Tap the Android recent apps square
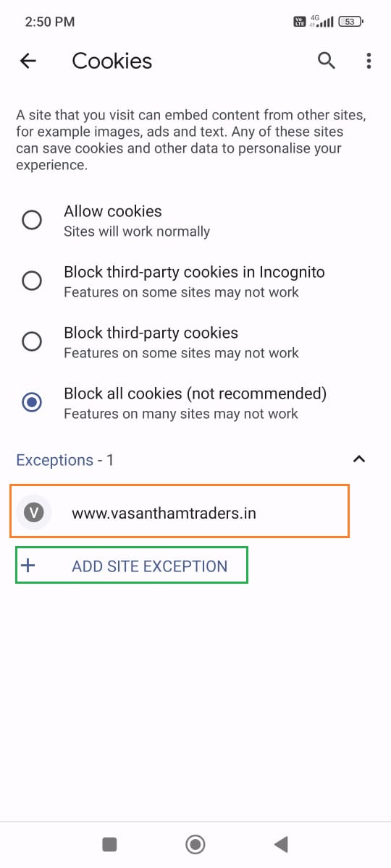 109,843
